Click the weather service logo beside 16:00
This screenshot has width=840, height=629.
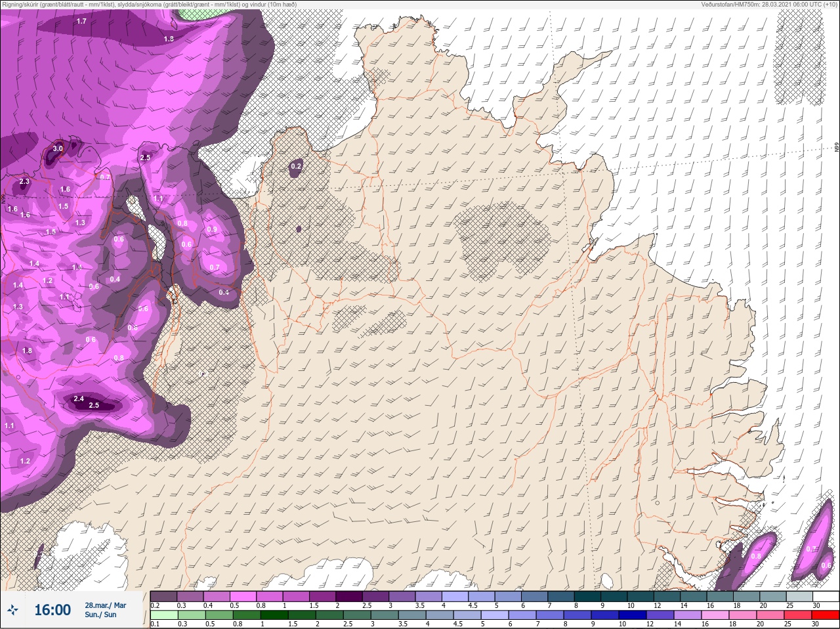[13, 610]
